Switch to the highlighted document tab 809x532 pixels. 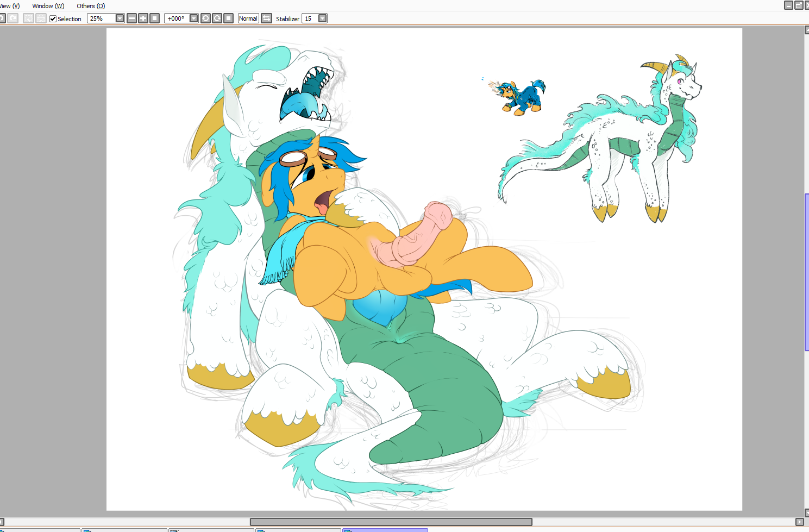(x=385, y=530)
